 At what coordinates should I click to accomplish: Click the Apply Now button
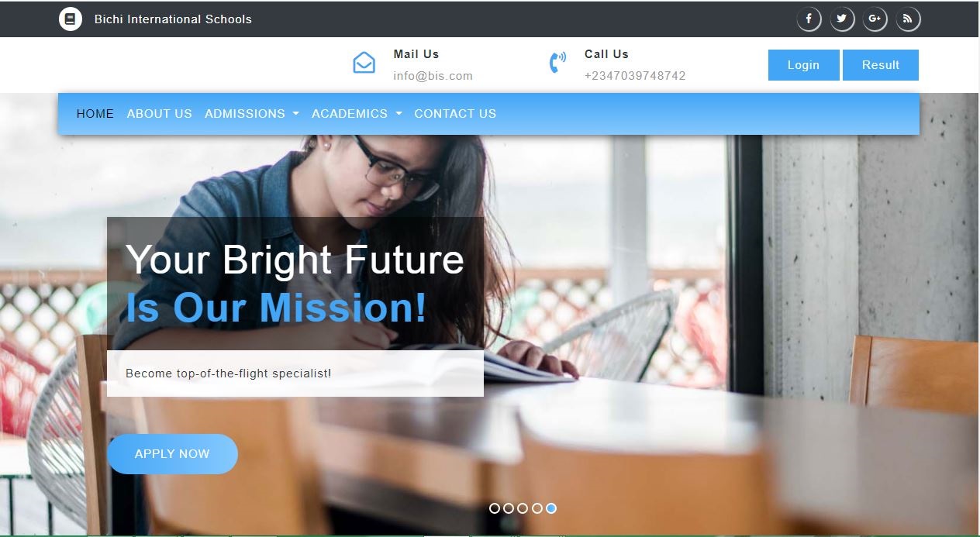pyautogui.click(x=172, y=454)
